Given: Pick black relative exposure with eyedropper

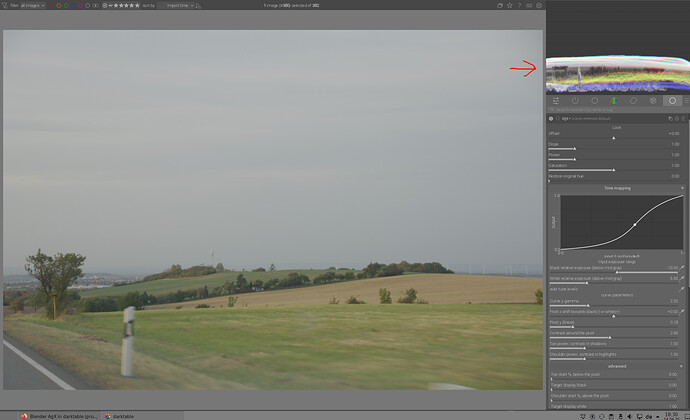Looking at the screenshot, I should click(x=684, y=268).
